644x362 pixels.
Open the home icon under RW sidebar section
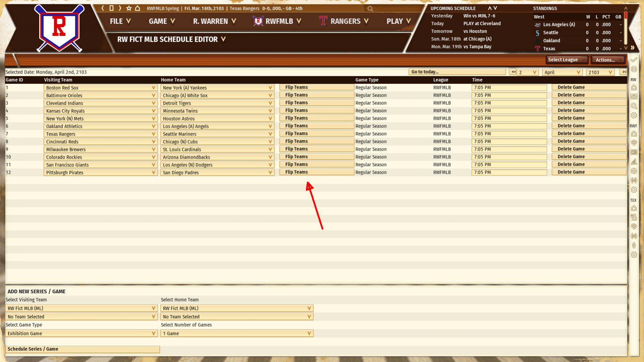point(634,88)
